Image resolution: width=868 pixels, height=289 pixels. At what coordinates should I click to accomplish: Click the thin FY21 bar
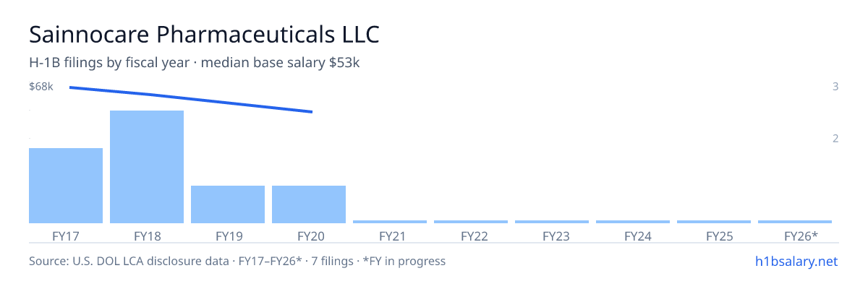390,222
